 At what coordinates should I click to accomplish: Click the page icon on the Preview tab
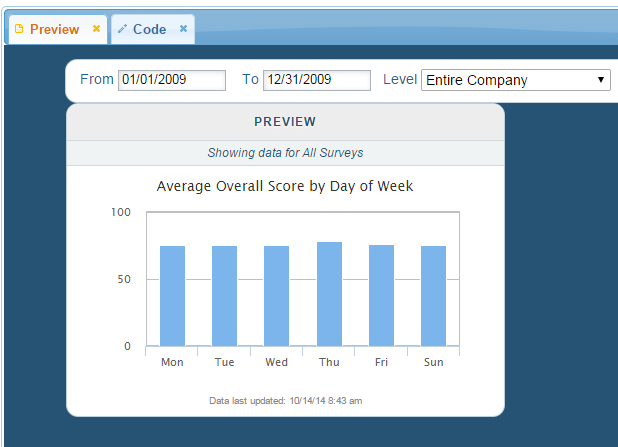click(19, 29)
